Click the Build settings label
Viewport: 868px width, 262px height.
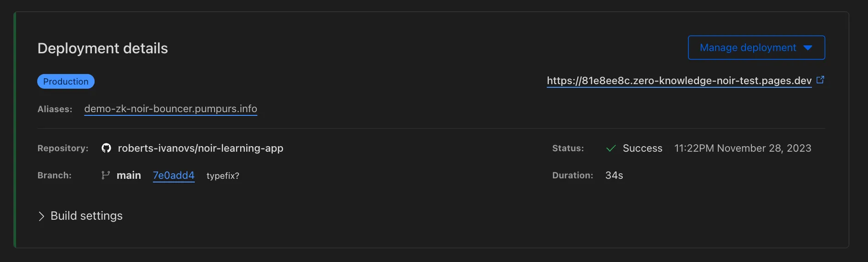pos(86,216)
